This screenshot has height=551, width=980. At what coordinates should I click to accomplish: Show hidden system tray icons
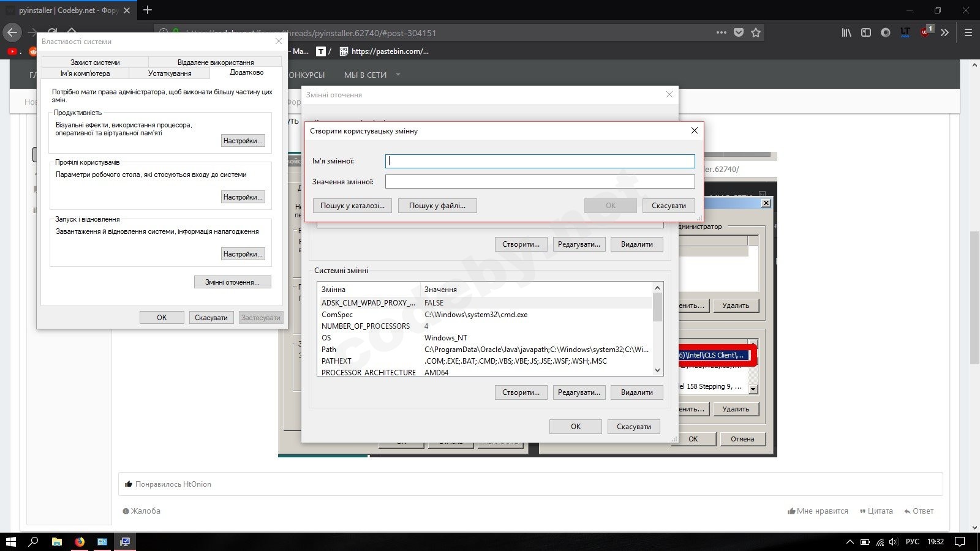tap(850, 542)
